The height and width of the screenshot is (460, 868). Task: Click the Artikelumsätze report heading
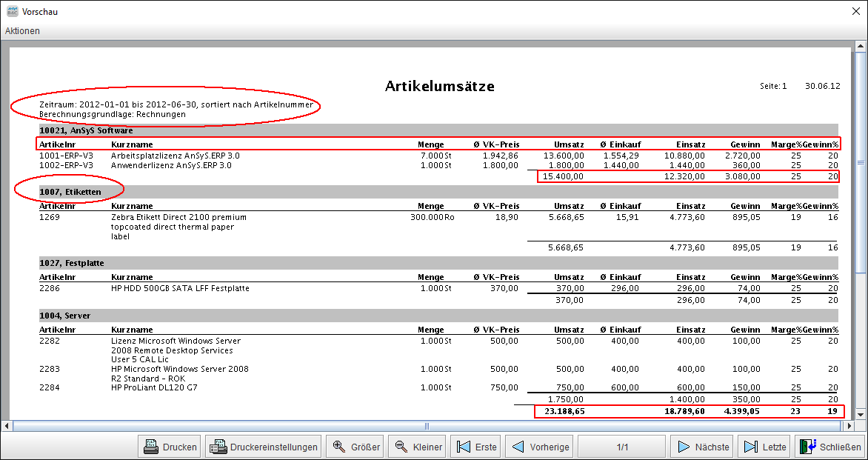(x=439, y=87)
